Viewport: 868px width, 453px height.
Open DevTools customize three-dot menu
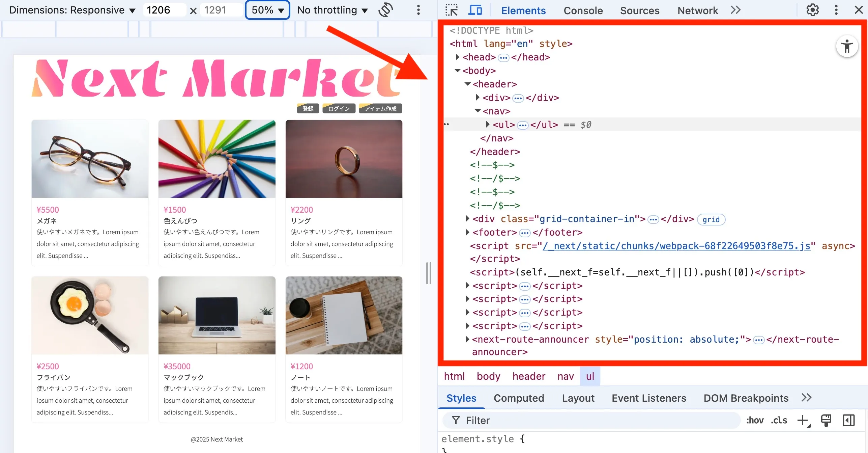click(836, 10)
